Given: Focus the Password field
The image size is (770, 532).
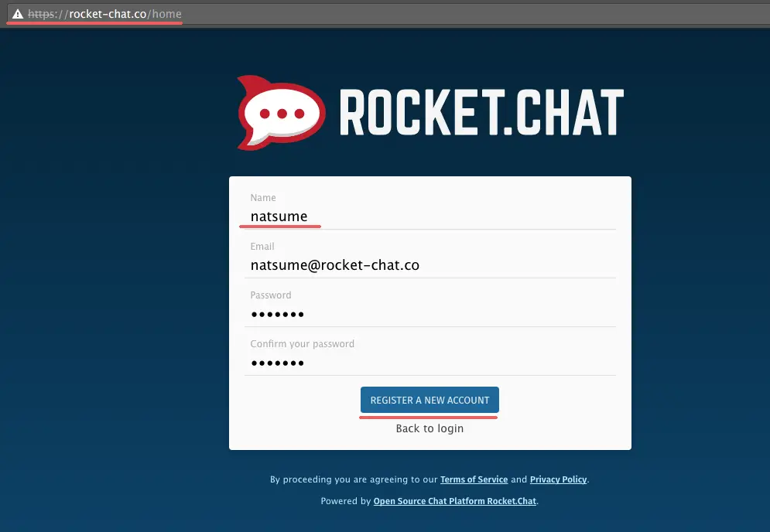Looking at the screenshot, I should (x=429, y=314).
